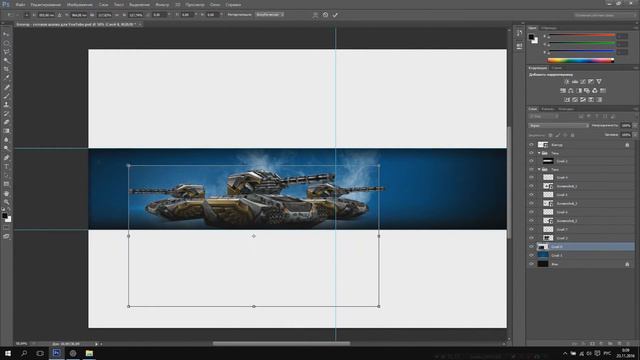Image resolution: width=640 pixels, height=360 pixels.
Task: Close the open document tab
Action: pos(140,24)
